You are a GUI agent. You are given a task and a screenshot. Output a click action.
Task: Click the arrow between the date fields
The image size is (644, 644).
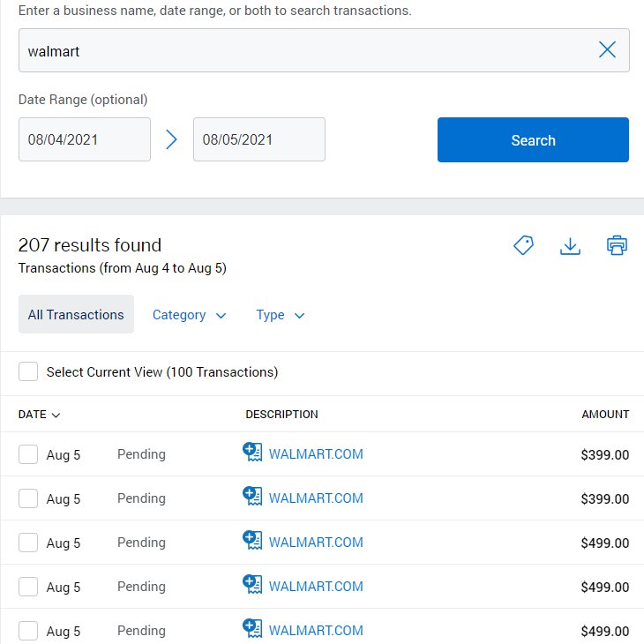[171, 139]
